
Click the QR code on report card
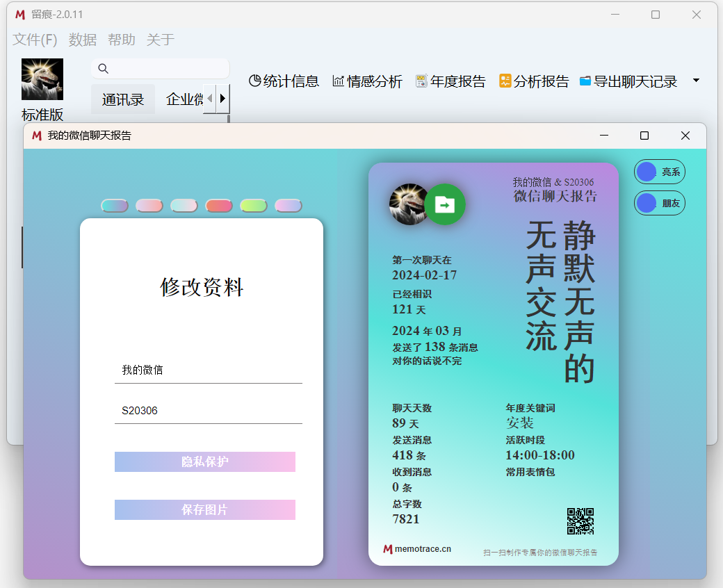580,521
